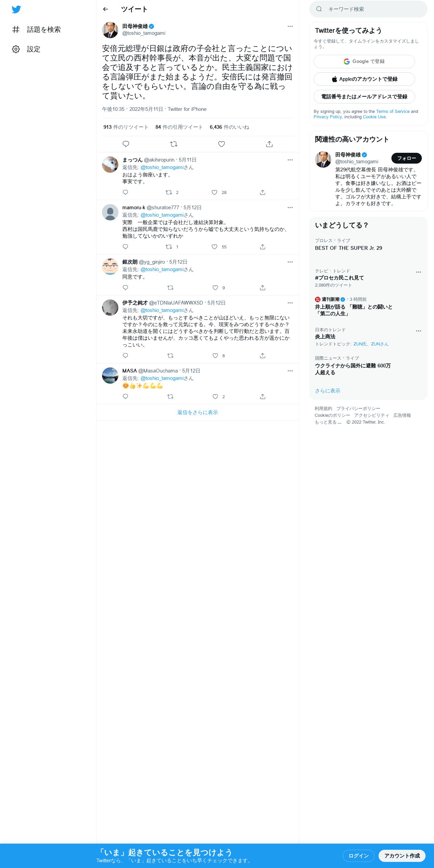
Task: View the 913 件のリツイート list
Action: pos(126,127)
